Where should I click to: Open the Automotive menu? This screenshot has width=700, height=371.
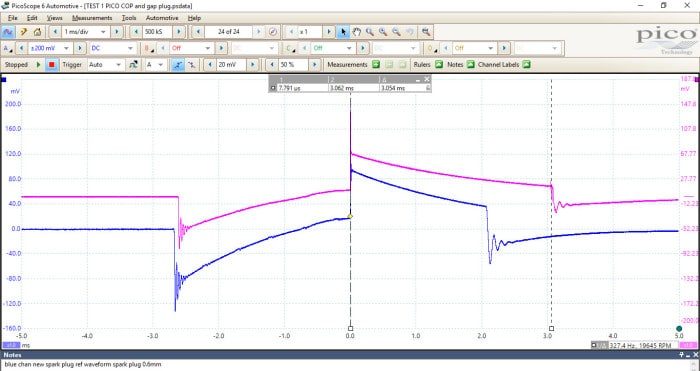(x=162, y=18)
